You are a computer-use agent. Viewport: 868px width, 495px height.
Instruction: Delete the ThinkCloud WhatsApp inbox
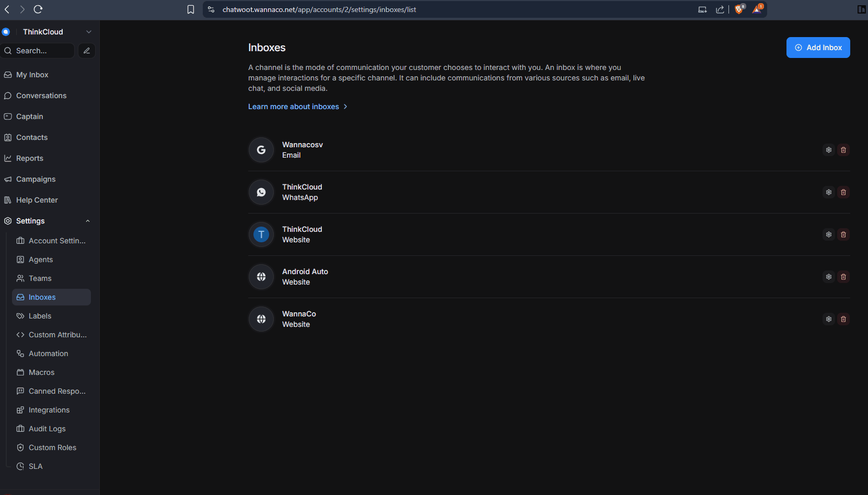(x=843, y=192)
